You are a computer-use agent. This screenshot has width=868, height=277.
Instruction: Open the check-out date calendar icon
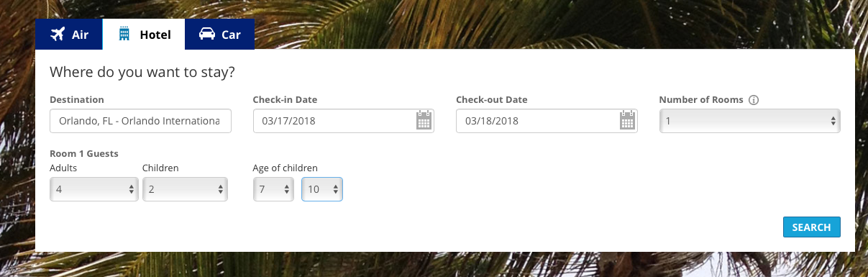point(628,120)
